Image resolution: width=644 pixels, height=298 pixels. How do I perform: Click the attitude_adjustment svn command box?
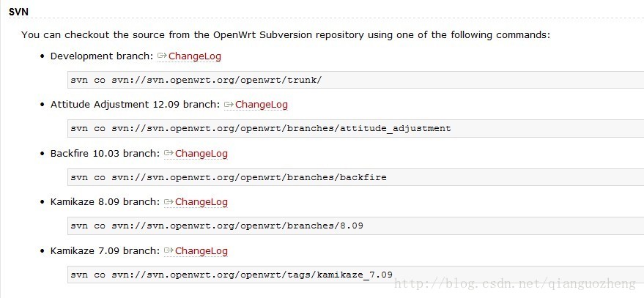[x=355, y=128]
